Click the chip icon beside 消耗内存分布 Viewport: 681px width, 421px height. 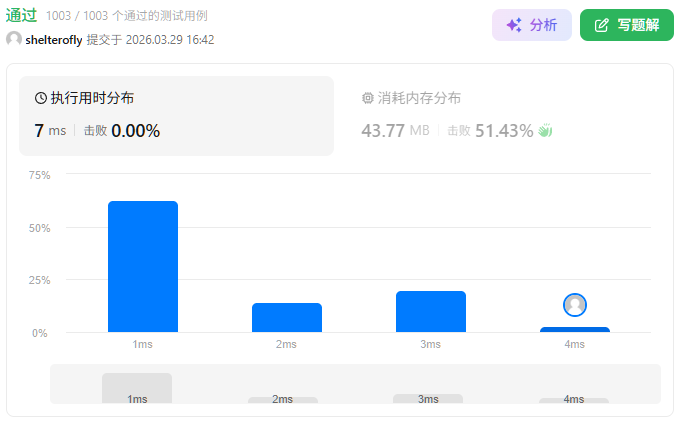(367, 98)
